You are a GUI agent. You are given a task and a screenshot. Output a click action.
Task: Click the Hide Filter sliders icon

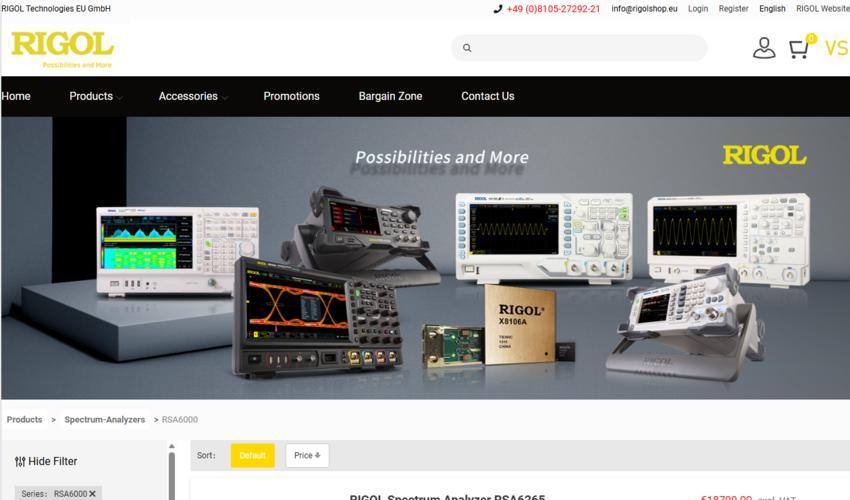20,461
